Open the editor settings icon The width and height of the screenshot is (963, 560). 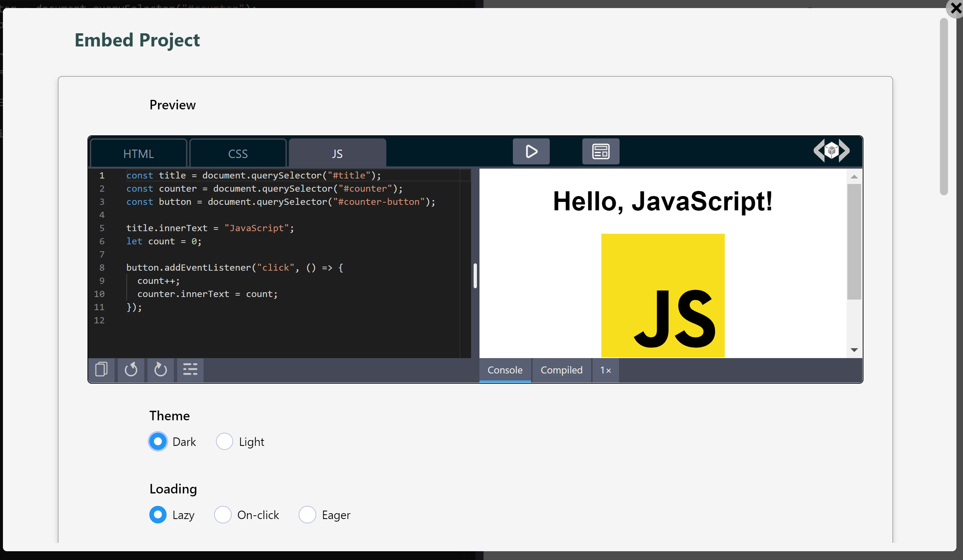pos(190,369)
